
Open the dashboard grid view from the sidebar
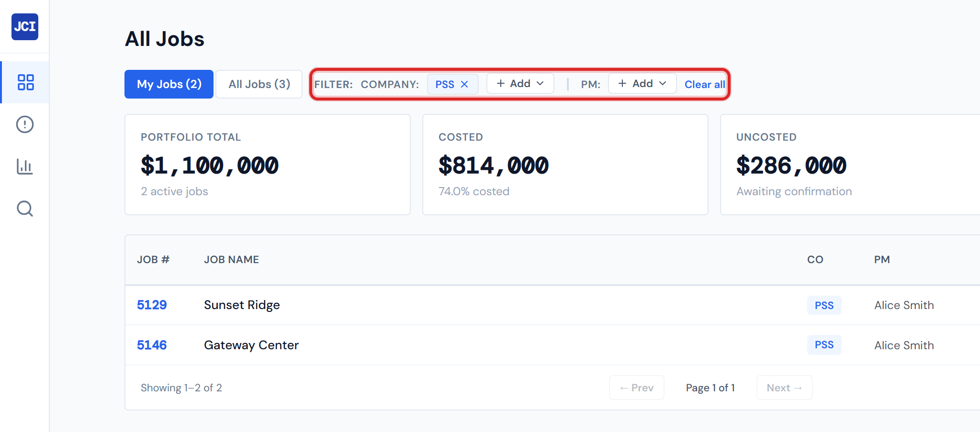[24, 82]
